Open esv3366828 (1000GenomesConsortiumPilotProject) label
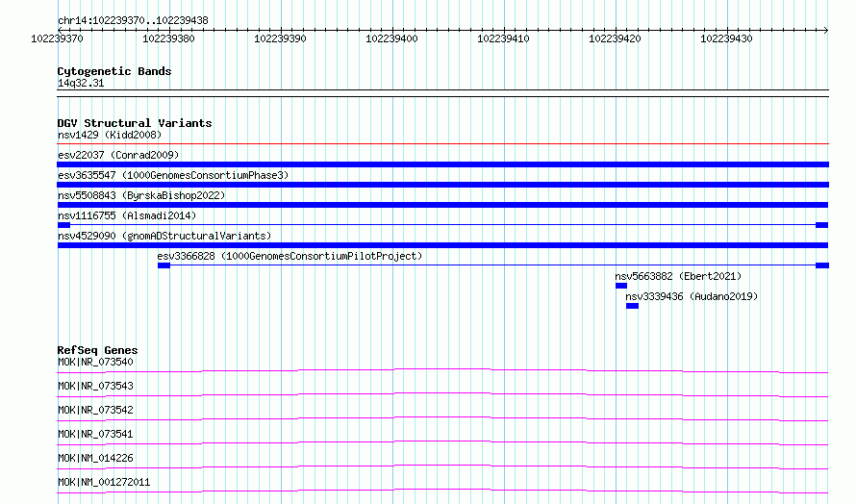 pyautogui.click(x=290, y=256)
